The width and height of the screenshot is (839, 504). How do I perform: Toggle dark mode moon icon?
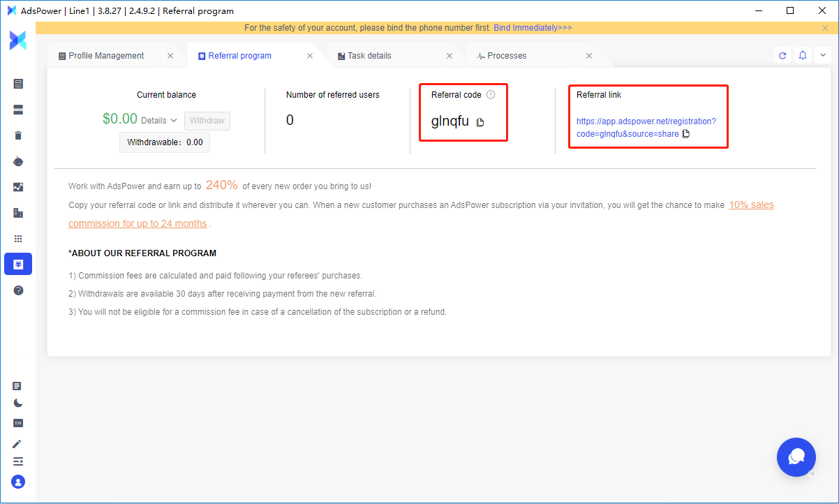click(17, 403)
